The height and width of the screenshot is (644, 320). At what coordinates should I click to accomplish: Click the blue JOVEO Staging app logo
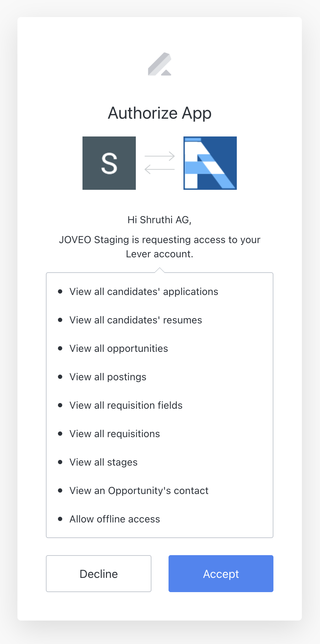[210, 163]
